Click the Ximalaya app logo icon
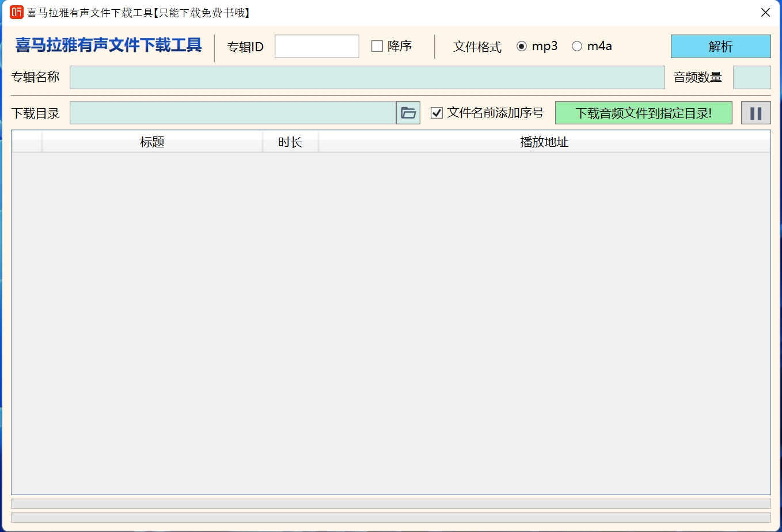 coord(17,12)
